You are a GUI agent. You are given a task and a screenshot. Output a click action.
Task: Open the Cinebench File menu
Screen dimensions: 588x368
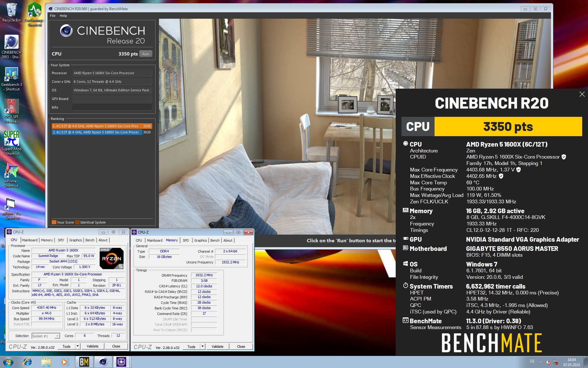pyautogui.click(x=53, y=16)
